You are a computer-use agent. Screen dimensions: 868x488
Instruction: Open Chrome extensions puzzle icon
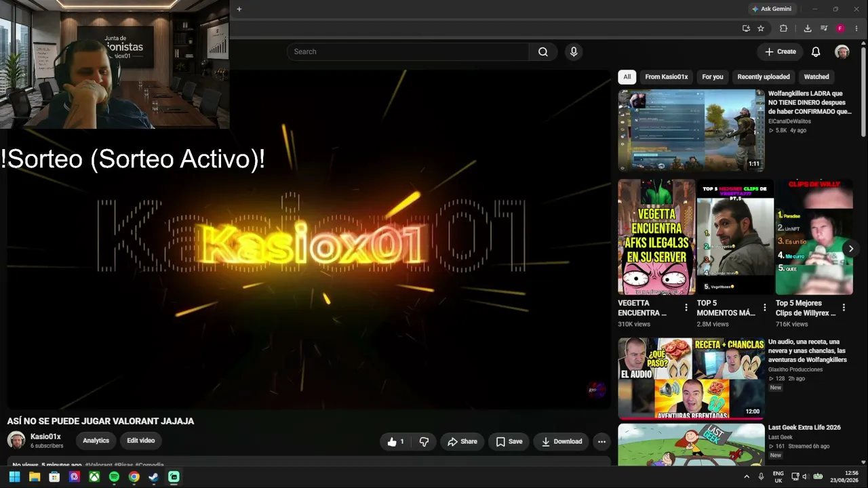click(783, 28)
